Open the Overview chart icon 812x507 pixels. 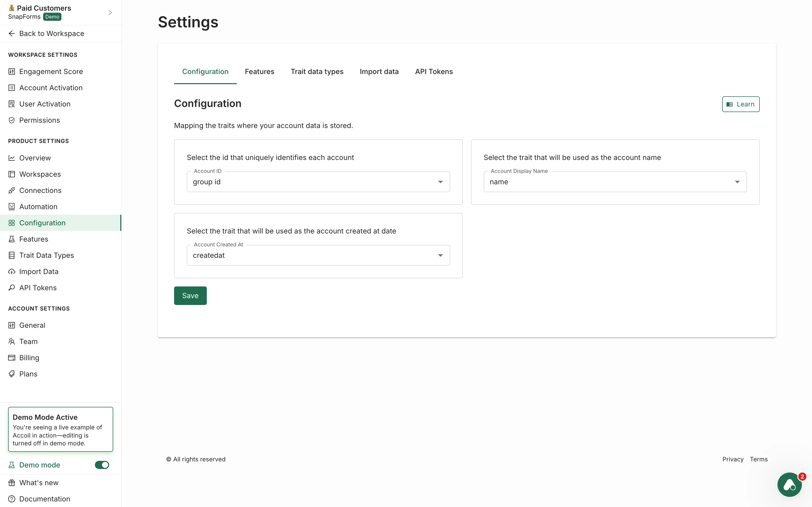[x=12, y=158]
